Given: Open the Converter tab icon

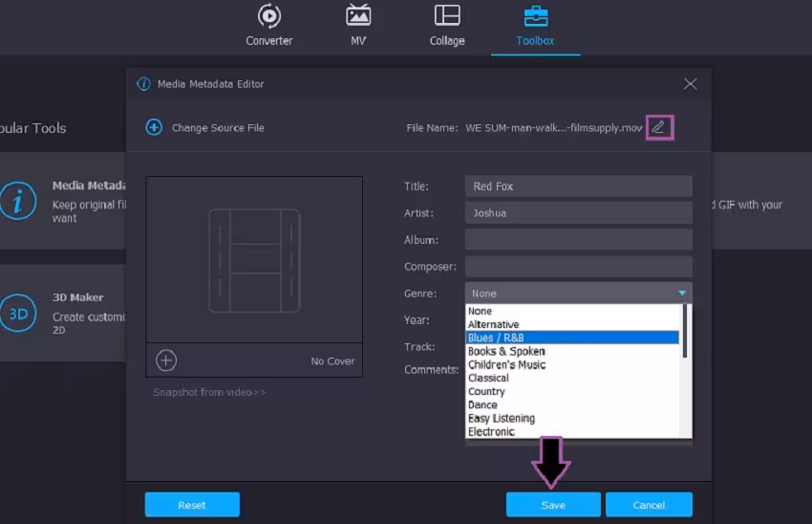Looking at the screenshot, I should coord(269,16).
